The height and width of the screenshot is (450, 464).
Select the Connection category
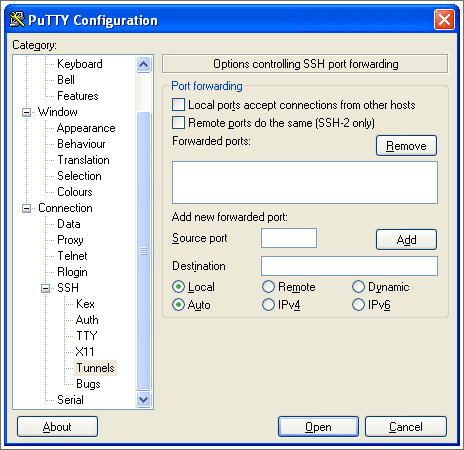pyautogui.click(x=65, y=208)
